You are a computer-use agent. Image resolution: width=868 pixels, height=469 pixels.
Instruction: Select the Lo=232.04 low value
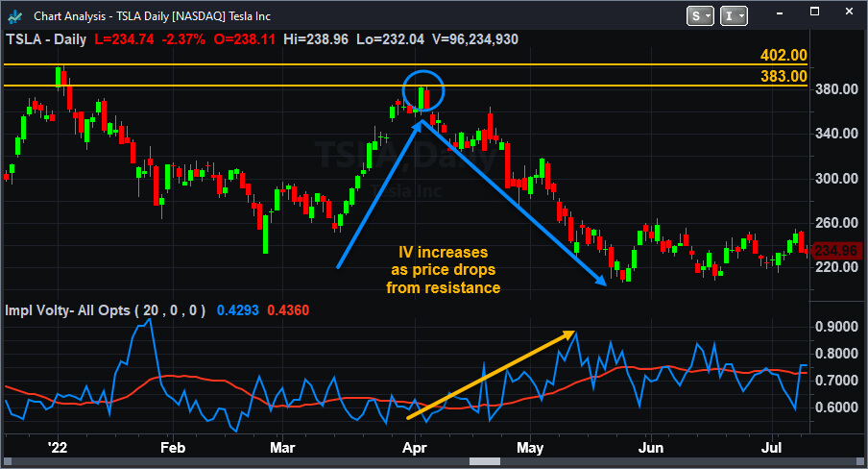[x=390, y=39]
